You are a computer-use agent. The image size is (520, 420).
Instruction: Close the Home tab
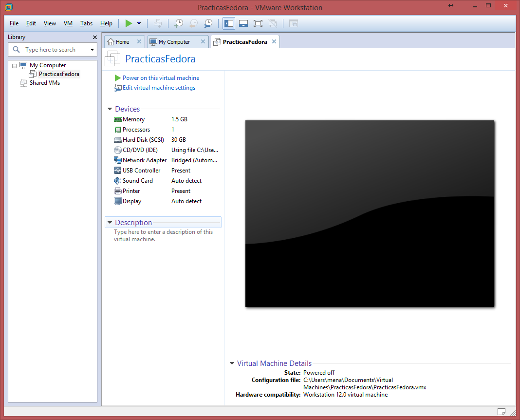pos(139,41)
